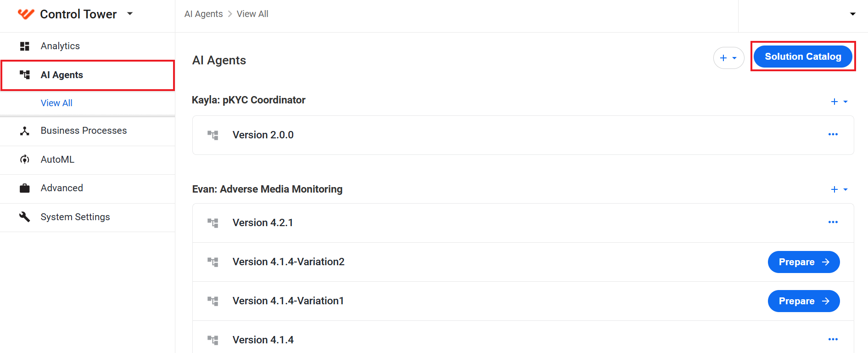The image size is (868, 353).
Task: Select AI Agents in the sidebar
Action: pyautogui.click(x=88, y=75)
